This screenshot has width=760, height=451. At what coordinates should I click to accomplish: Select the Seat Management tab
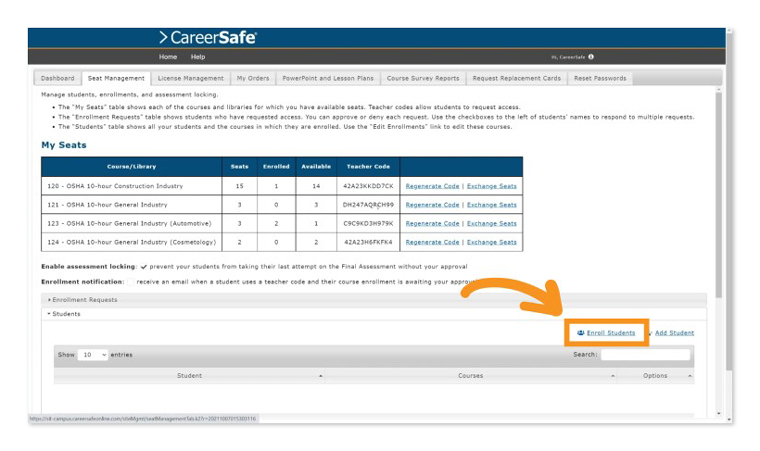(116, 78)
